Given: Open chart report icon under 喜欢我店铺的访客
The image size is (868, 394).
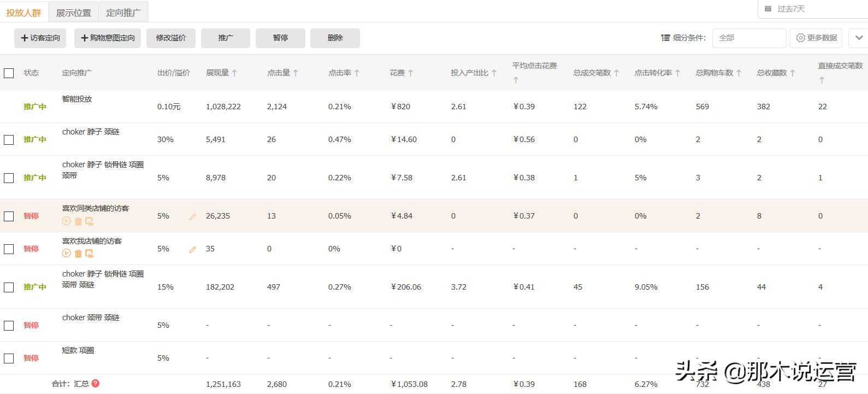Looking at the screenshot, I should click(x=89, y=254).
